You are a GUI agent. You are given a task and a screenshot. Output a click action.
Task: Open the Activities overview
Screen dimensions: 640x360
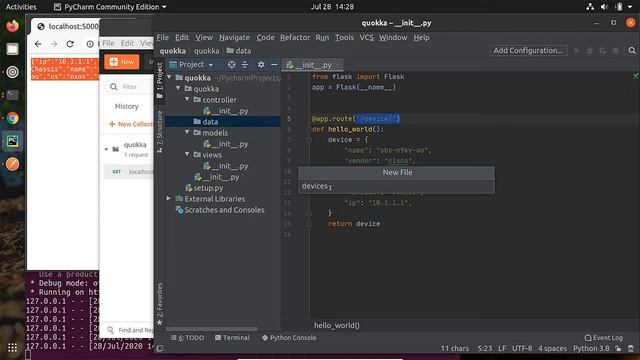click(x=21, y=7)
